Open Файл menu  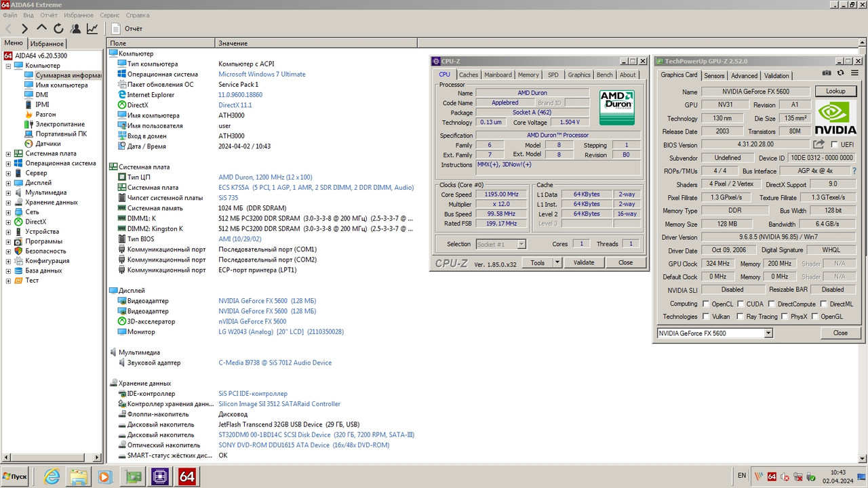pyautogui.click(x=9, y=15)
